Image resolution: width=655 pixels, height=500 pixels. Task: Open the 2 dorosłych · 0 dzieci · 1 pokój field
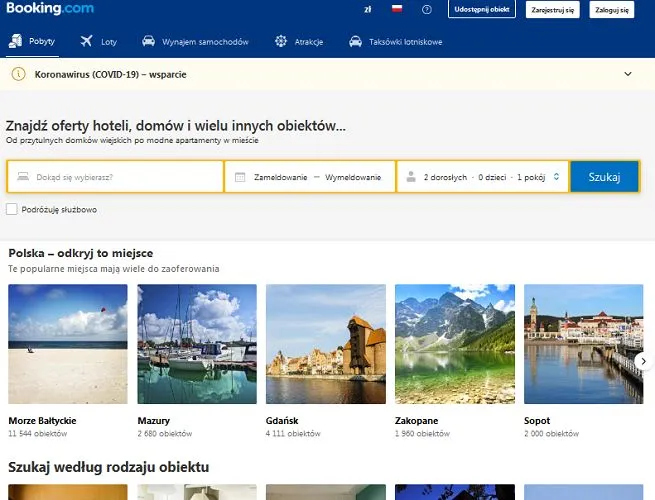coord(482,177)
